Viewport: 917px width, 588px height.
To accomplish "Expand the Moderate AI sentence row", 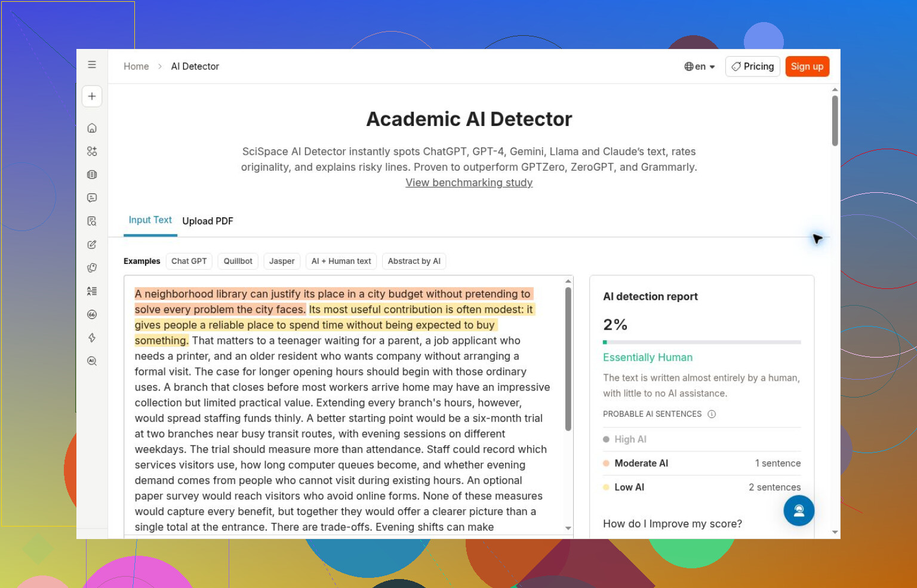I will click(701, 463).
